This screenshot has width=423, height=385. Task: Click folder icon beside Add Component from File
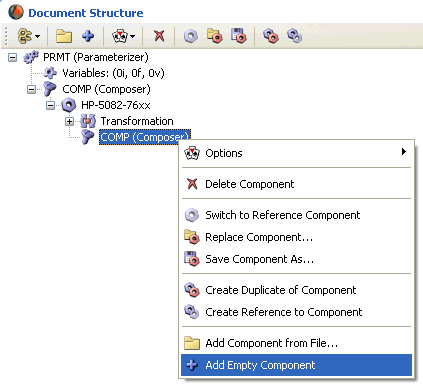pyautogui.click(x=192, y=343)
